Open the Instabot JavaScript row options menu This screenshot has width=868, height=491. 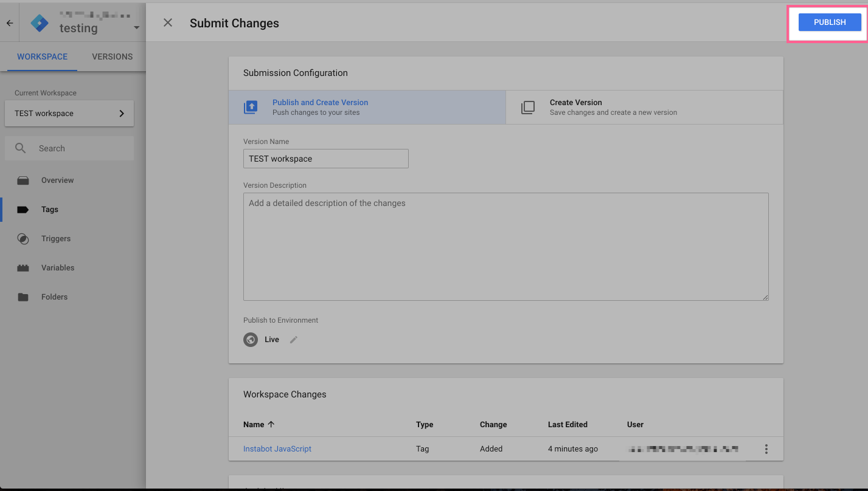point(766,449)
